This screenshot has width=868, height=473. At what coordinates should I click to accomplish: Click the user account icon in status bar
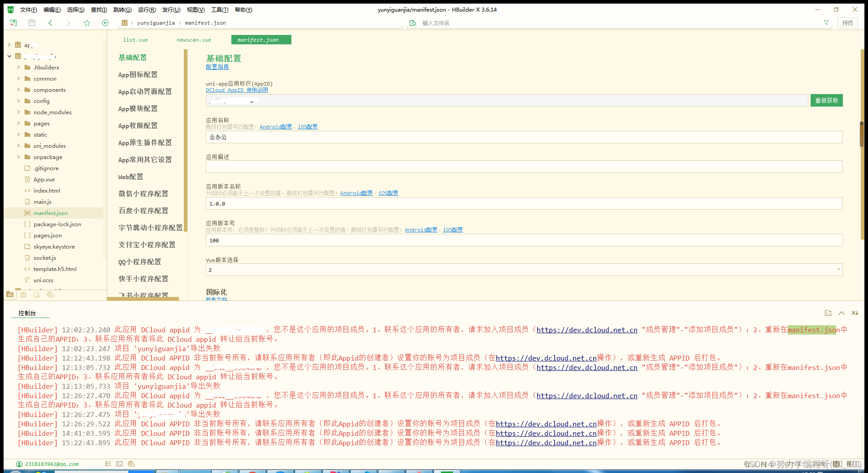19,464
